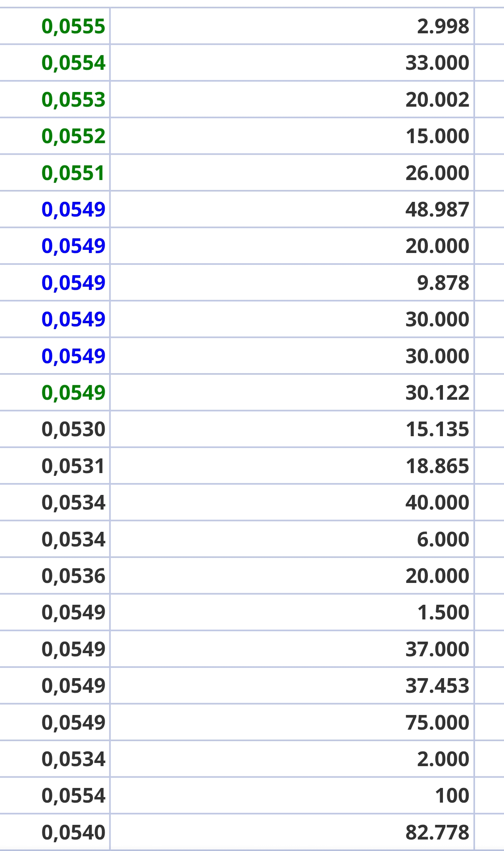
Task: Click the quantity 20.002
Action: coord(437,100)
